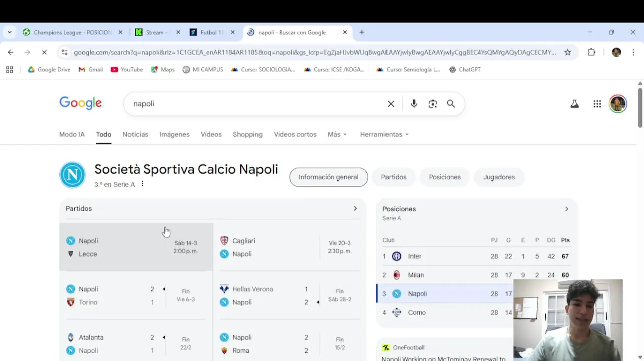644x361 pixels.
Task: Click the Posiciones chip
Action: pyautogui.click(x=445, y=177)
